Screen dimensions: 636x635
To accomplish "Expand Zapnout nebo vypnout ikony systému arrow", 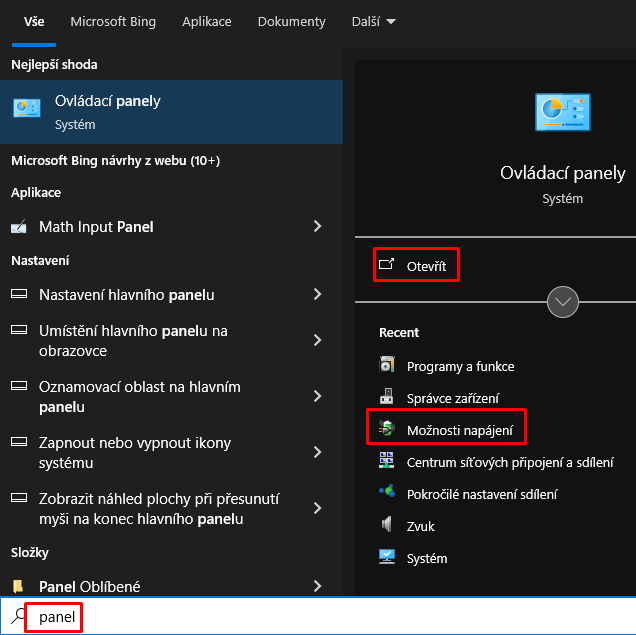I will tap(318, 452).
